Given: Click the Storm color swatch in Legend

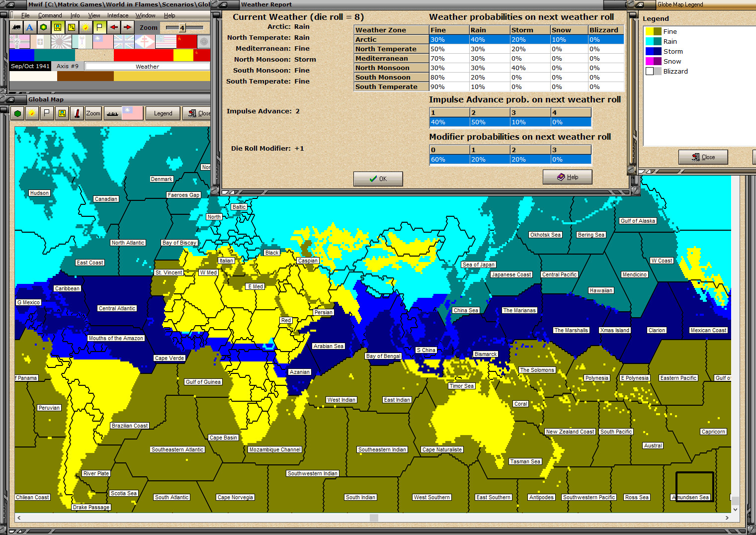Looking at the screenshot, I should point(653,51).
